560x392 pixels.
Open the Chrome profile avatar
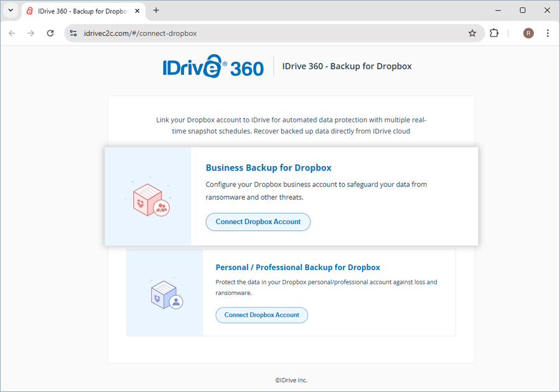tap(528, 33)
